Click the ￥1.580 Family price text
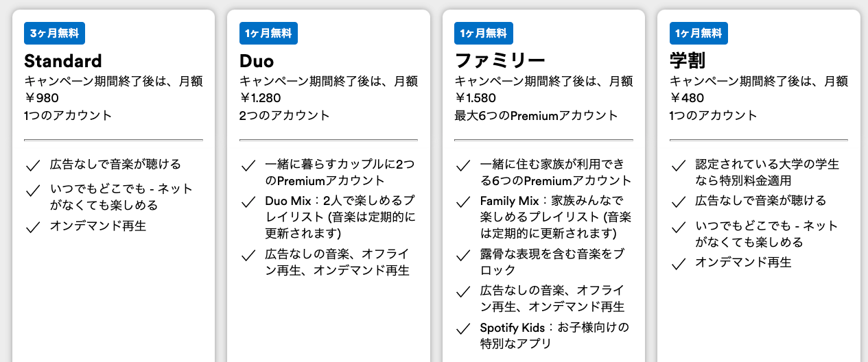The width and height of the screenshot is (868, 362). click(475, 98)
